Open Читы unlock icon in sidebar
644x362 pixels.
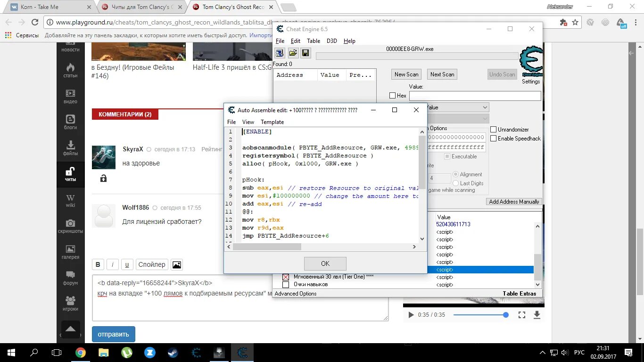71,174
